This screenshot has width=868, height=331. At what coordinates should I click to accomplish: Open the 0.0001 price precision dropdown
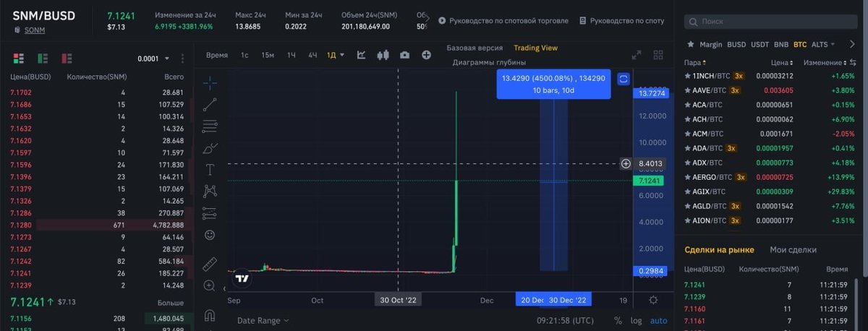(154, 59)
